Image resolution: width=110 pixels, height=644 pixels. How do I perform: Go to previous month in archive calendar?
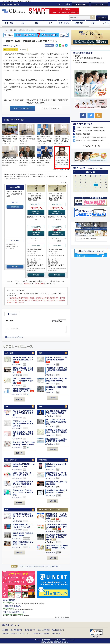pos(74,172)
